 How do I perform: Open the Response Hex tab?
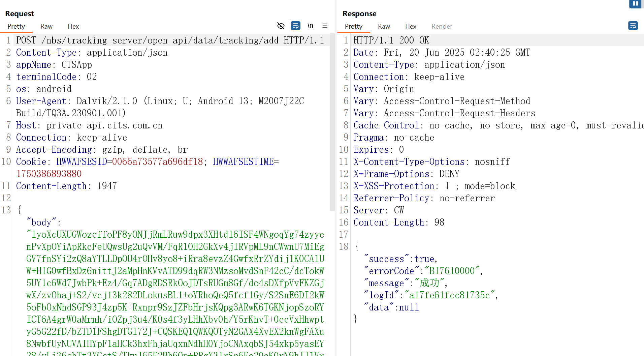pyautogui.click(x=411, y=27)
